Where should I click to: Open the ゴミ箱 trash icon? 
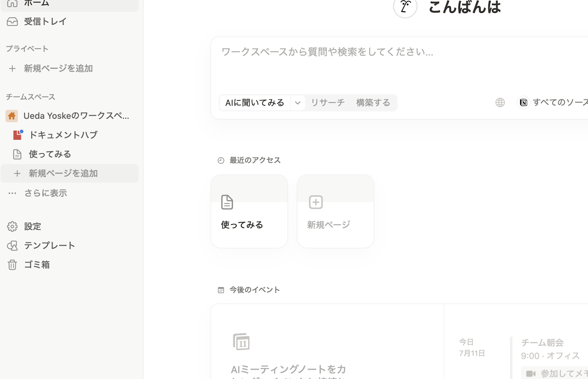pos(12,265)
